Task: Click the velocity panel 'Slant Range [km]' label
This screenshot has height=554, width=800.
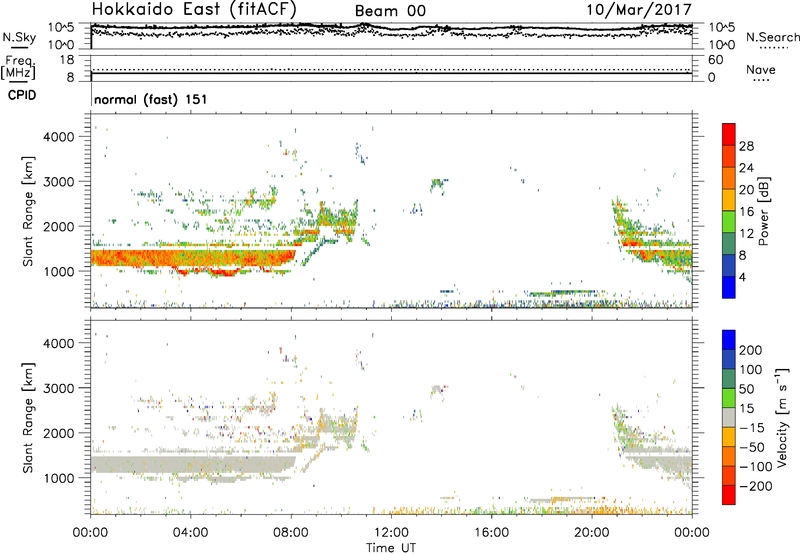Action: (28, 418)
